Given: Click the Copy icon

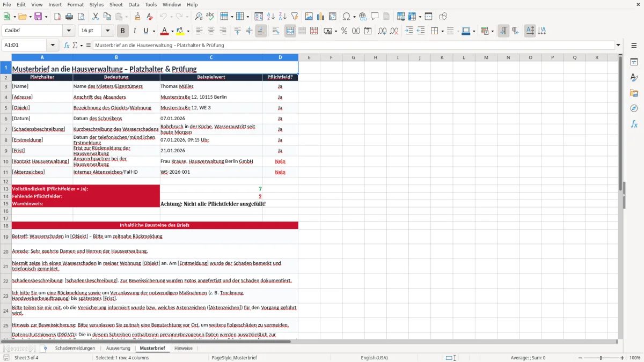Looking at the screenshot, I should [107, 17].
